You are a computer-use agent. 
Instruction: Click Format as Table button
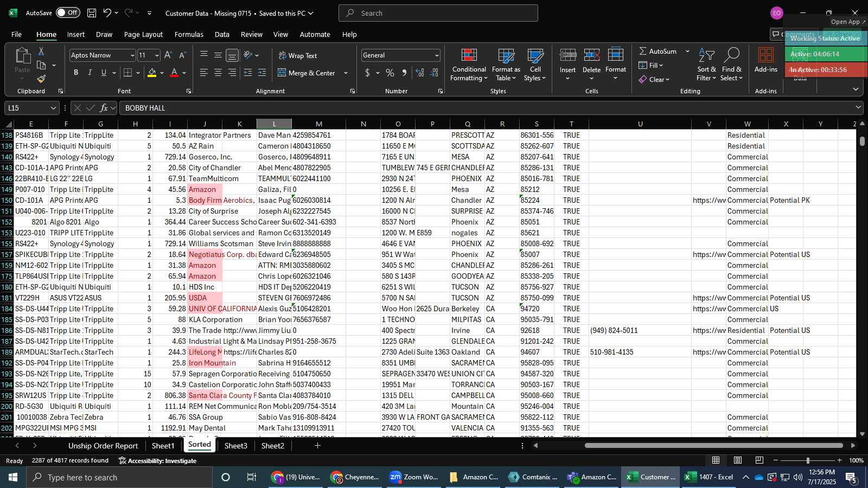pos(506,65)
